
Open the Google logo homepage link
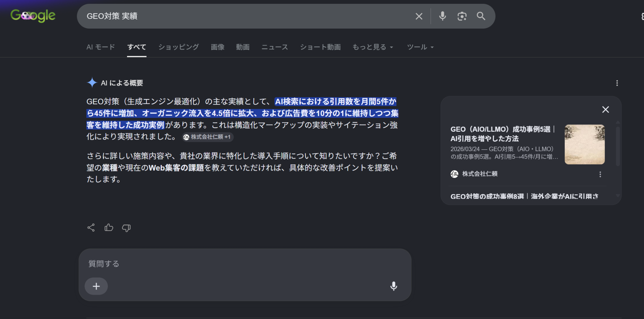point(33,16)
